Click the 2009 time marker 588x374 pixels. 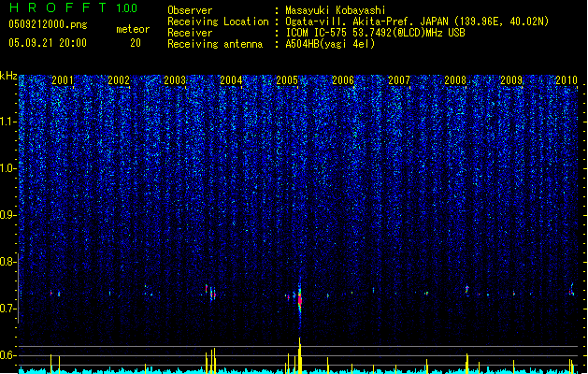(511, 80)
